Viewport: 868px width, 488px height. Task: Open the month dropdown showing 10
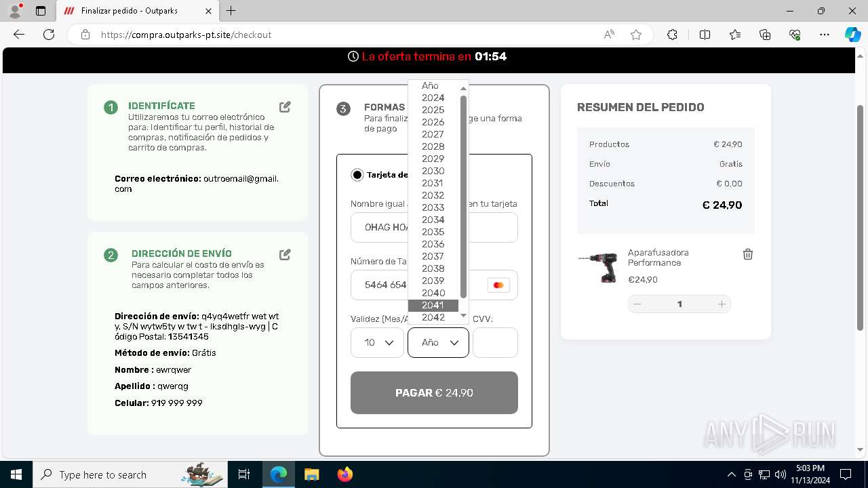tap(377, 342)
